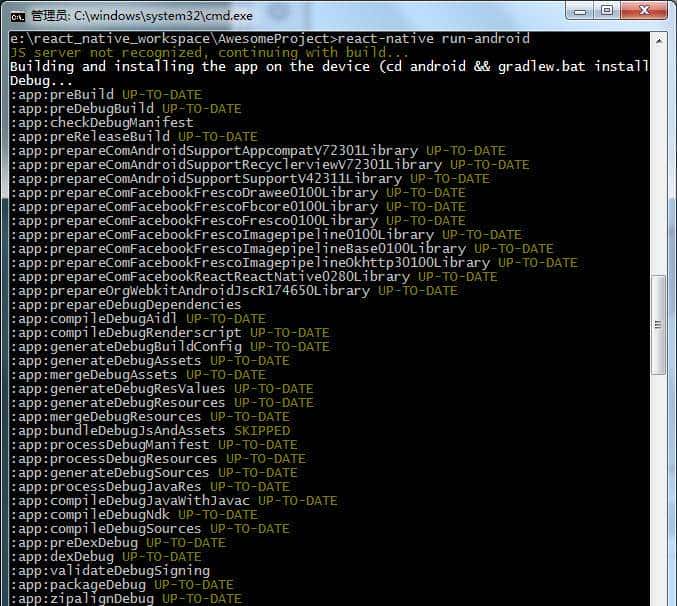The image size is (677, 606).
Task: Click the ':app:prepareDebugDependencies' line
Action: point(126,305)
